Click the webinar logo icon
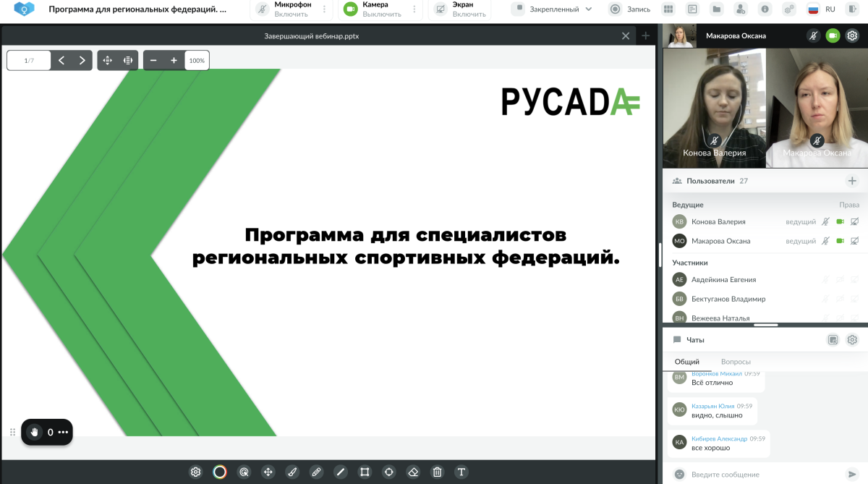 point(24,9)
